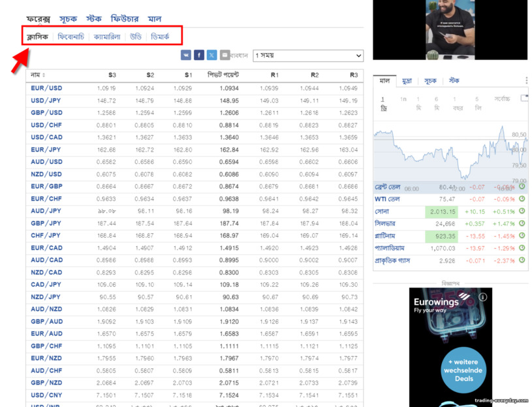Share by email envelope icon
The width and height of the screenshot is (532, 407).
225,55
